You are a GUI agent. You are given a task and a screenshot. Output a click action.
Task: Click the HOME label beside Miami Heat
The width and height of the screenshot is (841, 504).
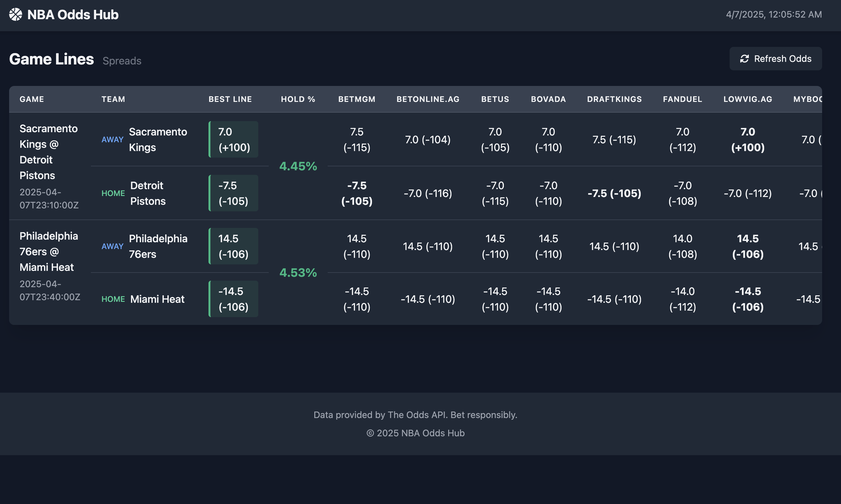click(113, 299)
